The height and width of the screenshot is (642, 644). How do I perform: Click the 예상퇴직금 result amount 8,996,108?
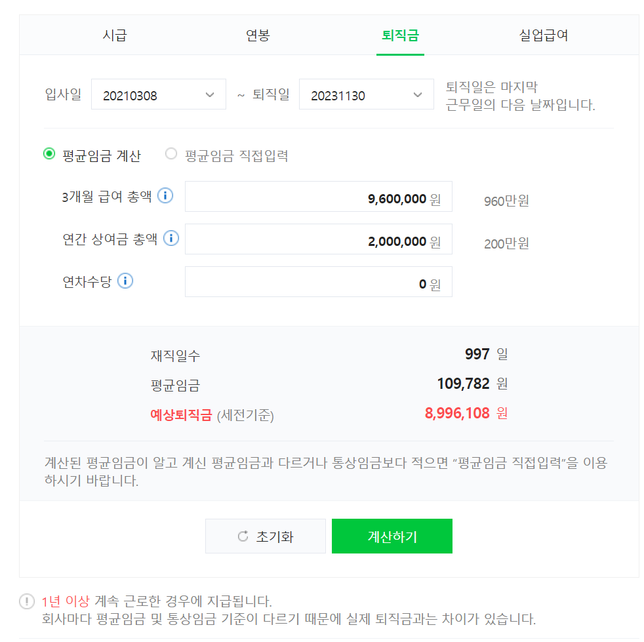(x=457, y=412)
